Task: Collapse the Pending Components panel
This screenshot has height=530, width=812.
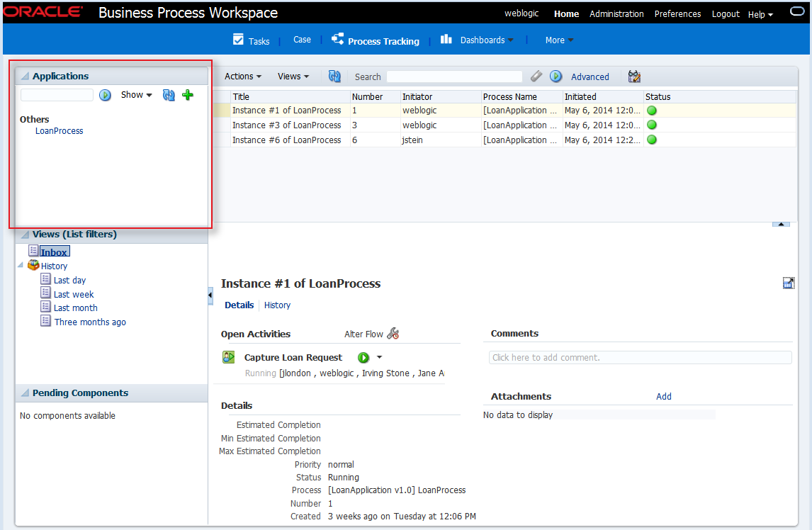Action: [24, 393]
